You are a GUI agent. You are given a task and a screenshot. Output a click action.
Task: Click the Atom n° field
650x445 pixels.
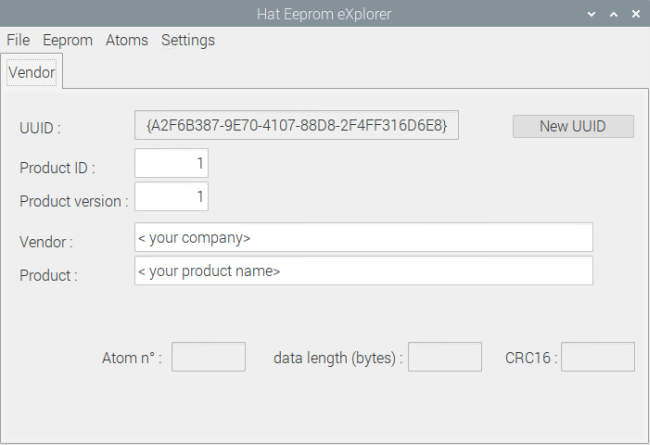[x=209, y=357]
